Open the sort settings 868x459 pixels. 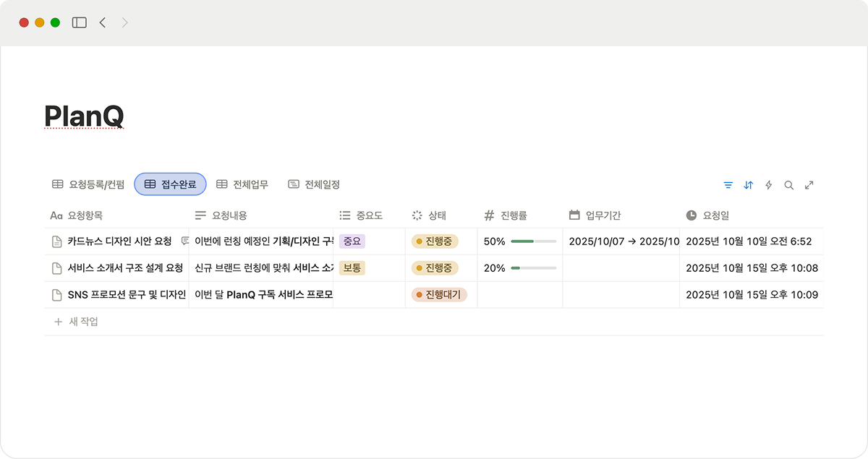[748, 185]
